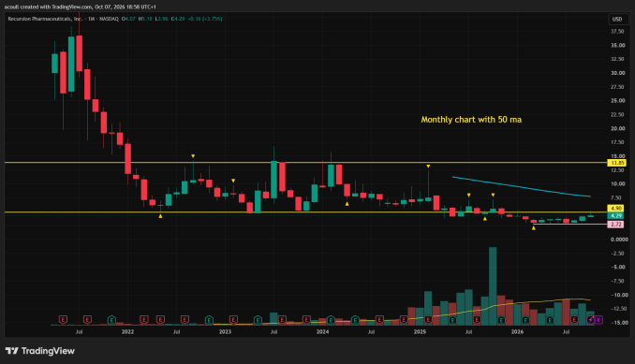Click the red earnings marker after the Jul 2026 label

(574, 320)
